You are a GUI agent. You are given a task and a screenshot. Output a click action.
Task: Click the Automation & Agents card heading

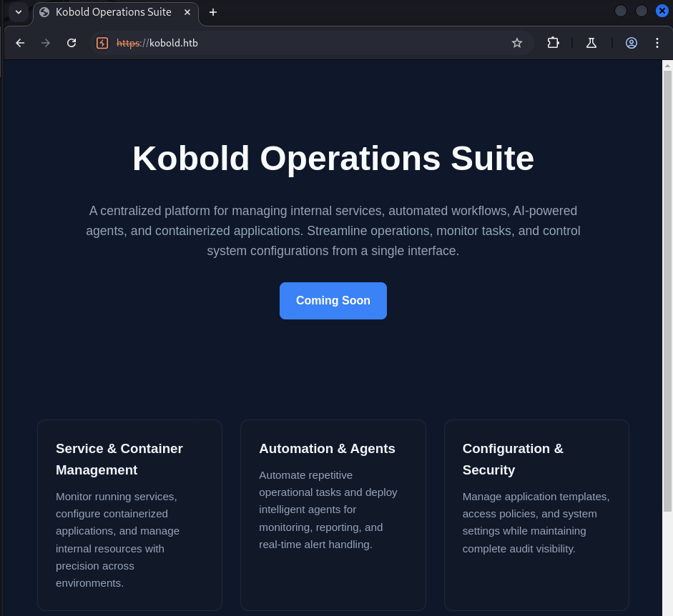tap(327, 449)
